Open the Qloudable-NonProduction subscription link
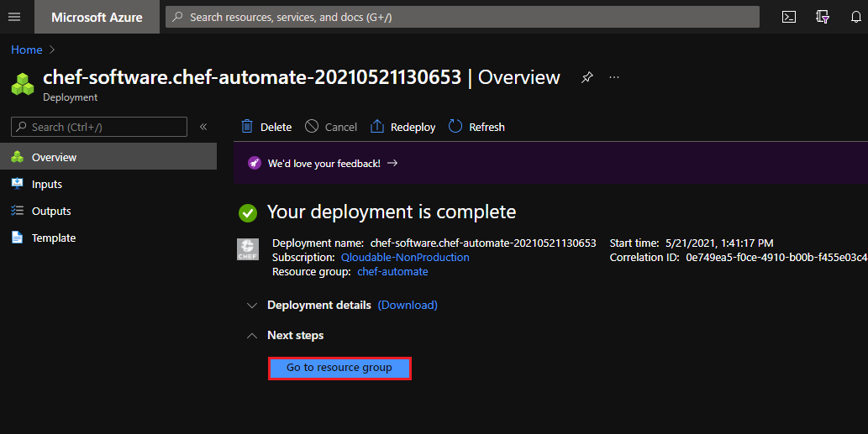Screen dimensions: 868x434 coord(405,258)
